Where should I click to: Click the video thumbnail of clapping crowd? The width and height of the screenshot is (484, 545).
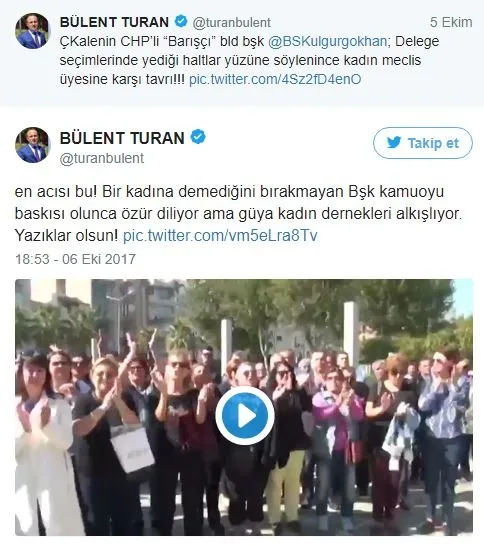coord(244,407)
